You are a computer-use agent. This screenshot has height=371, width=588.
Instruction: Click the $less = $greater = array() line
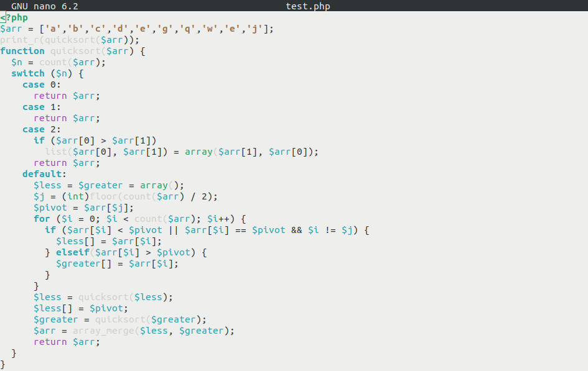109,186
